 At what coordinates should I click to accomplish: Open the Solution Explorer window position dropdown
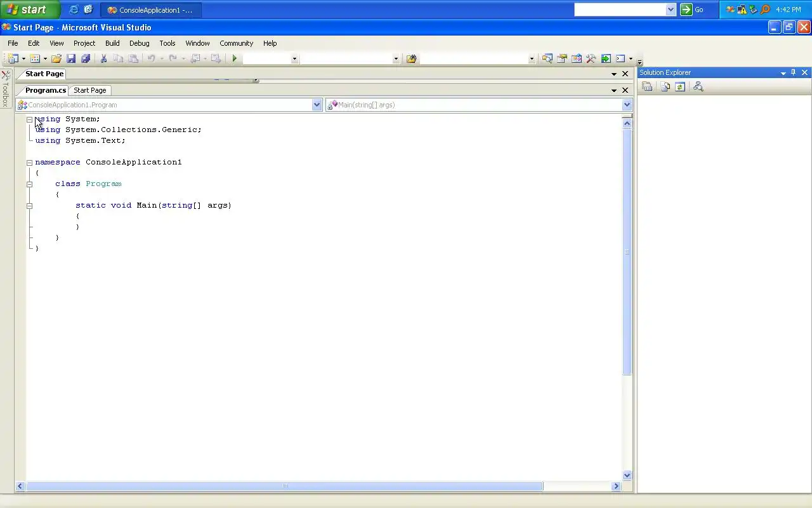pyautogui.click(x=783, y=73)
